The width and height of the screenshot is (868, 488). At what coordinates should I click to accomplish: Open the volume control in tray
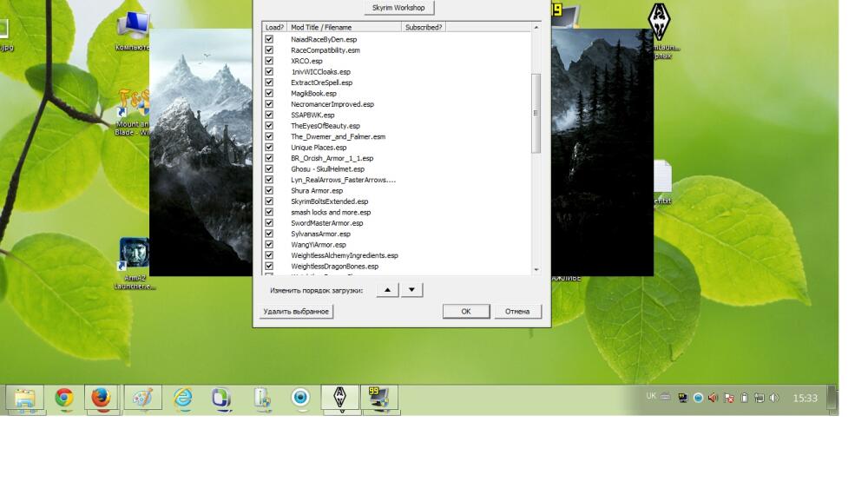point(774,398)
